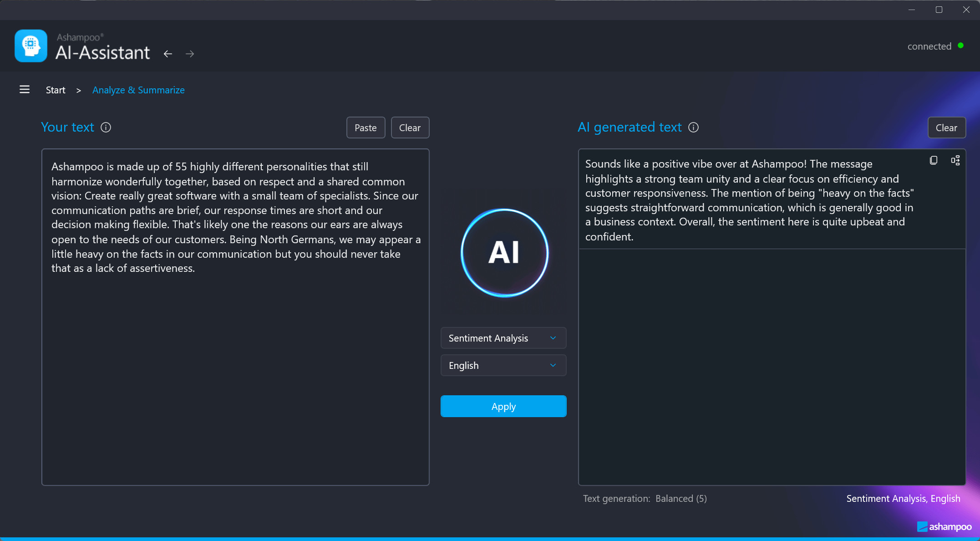This screenshot has width=980, height=541.
Task: Click the AI generated response paragraph
Action: point(750,200)
